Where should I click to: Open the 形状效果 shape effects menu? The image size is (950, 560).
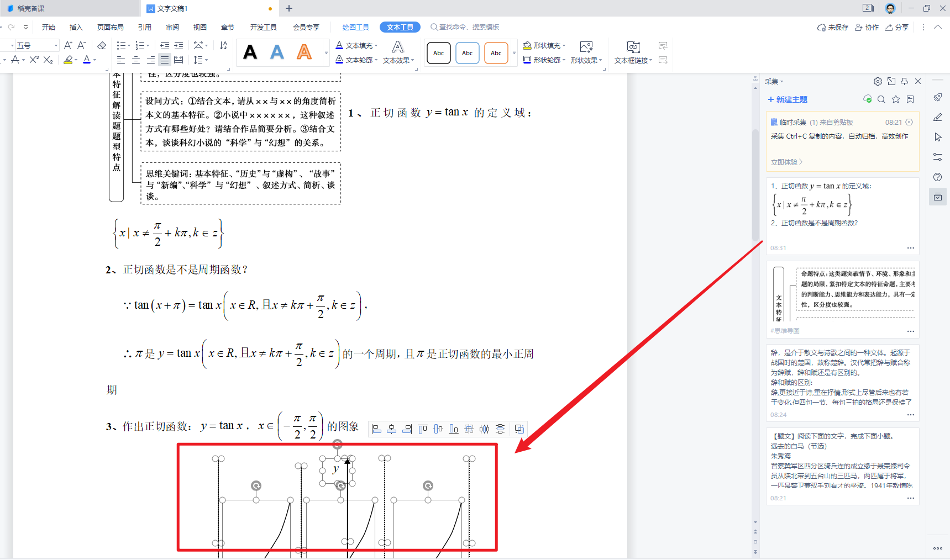(586, 52)
